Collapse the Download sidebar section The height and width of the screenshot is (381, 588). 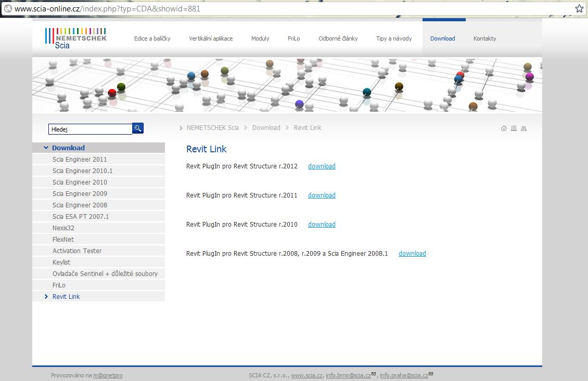(x=46, y=148)
